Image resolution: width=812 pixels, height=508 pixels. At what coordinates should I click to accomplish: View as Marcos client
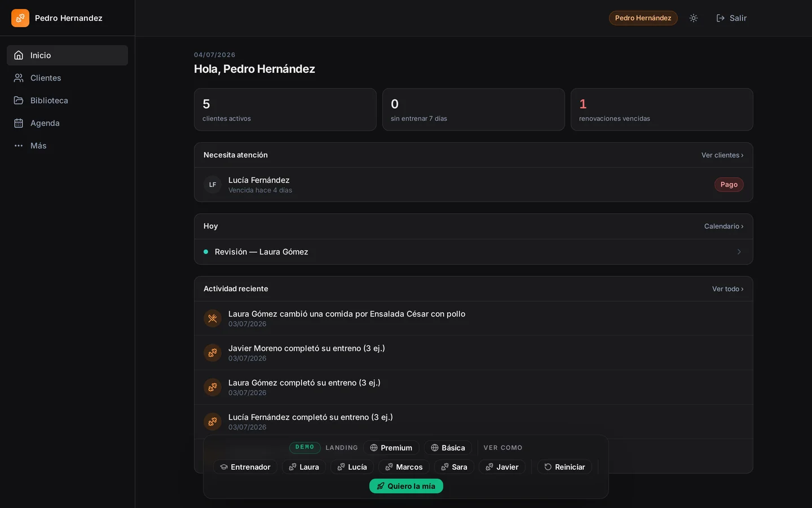click(404, 467)
